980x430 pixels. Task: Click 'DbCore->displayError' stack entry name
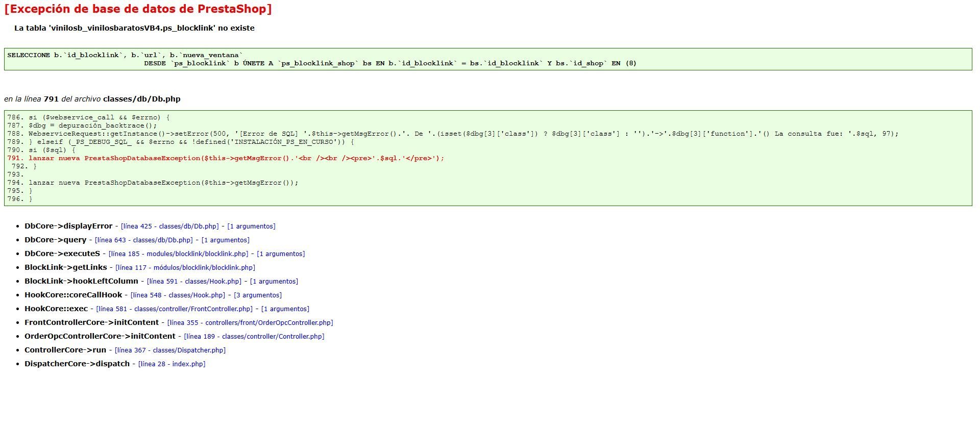(x=68, y=226)
